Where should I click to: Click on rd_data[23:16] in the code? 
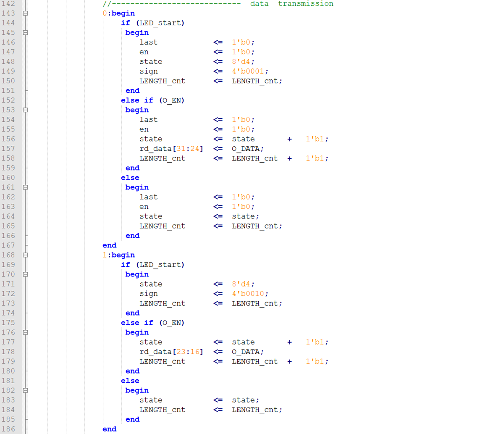click(171, 352)
